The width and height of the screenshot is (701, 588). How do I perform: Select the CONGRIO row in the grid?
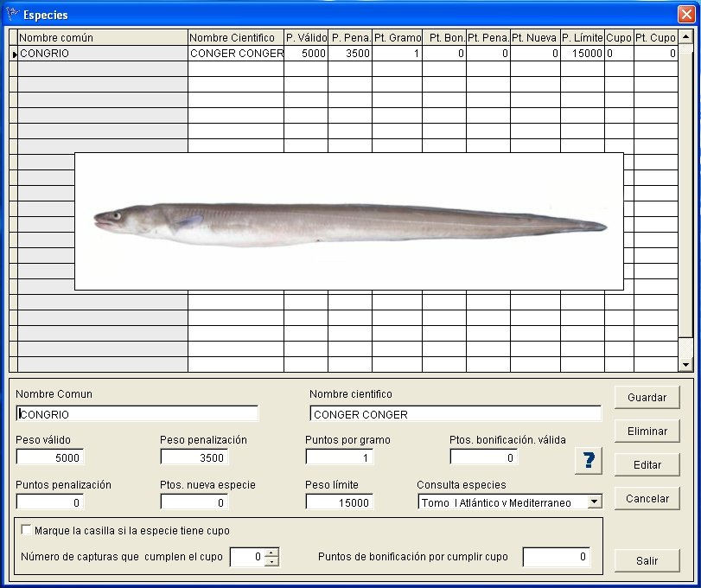click(102, 54)
